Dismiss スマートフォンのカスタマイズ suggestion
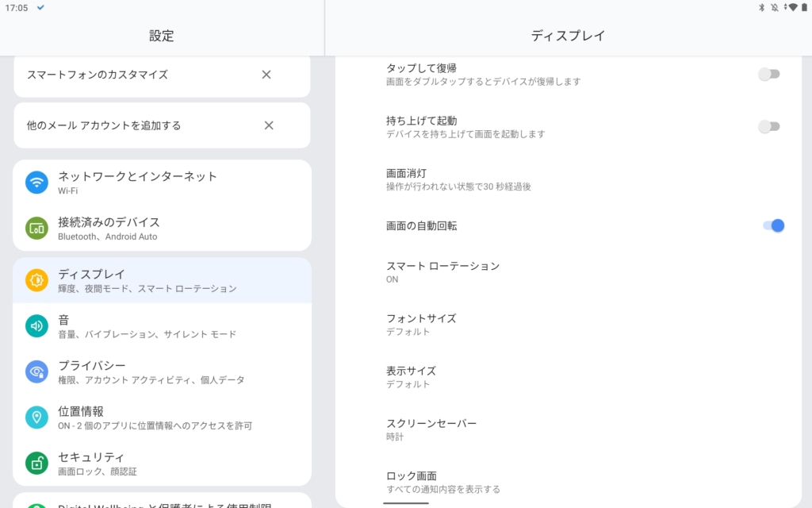The width and height of the screenshot is (812, 508). [x=266, y=75]
